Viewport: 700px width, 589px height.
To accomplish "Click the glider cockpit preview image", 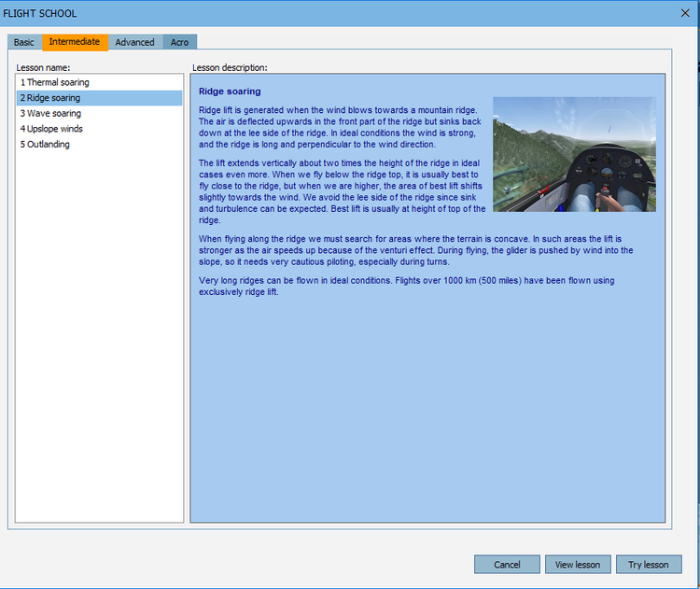I will tap(574, 155).
